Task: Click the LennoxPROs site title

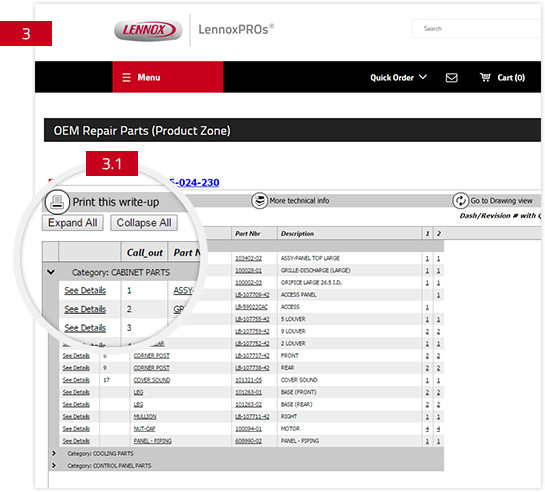Action: pos(236,29)
